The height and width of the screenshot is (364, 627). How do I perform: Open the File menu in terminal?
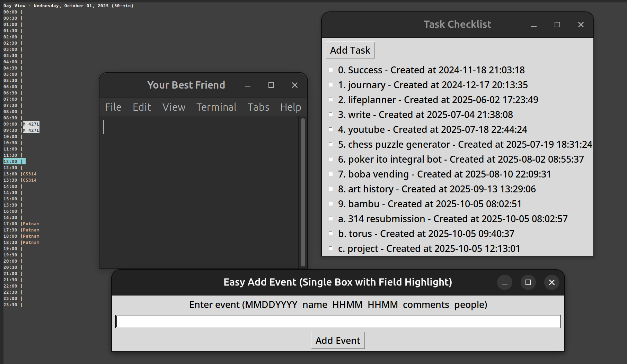pos(113,107)
